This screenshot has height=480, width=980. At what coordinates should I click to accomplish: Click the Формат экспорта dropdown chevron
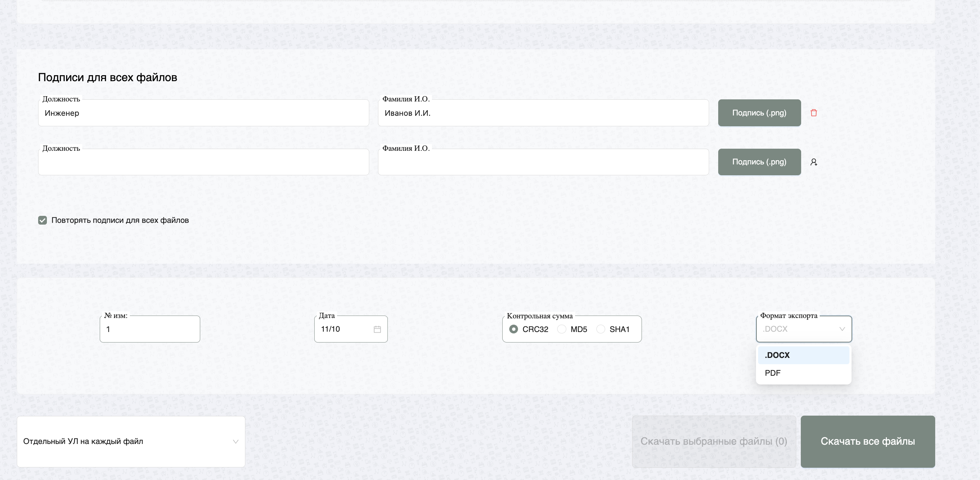842,329
